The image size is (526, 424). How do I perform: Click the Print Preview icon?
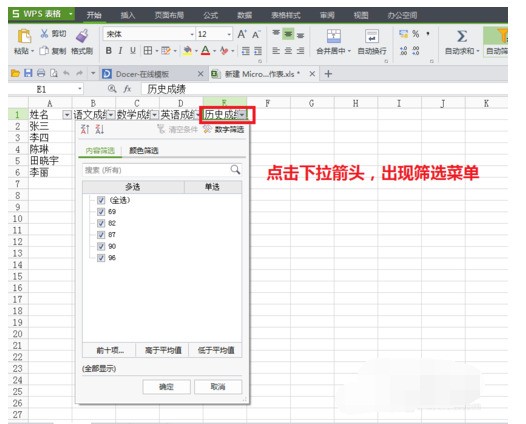pos(54,73)
